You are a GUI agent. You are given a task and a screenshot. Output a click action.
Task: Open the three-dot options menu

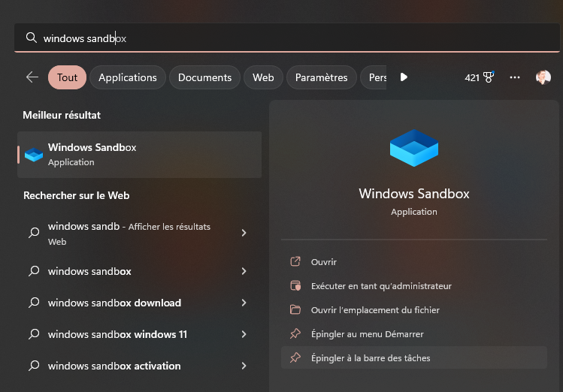pyautogui.click(x=515, y=77)
